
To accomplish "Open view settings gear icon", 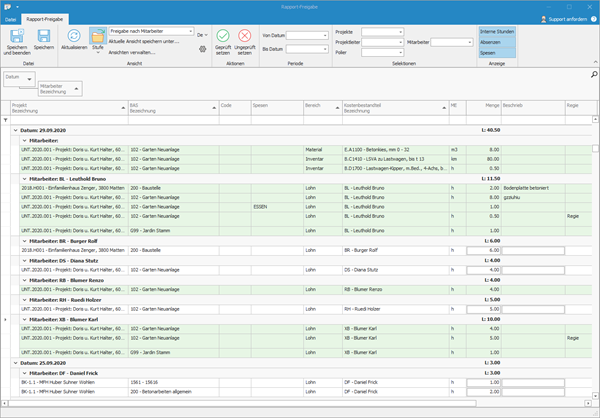I will [x=203, y=49].
